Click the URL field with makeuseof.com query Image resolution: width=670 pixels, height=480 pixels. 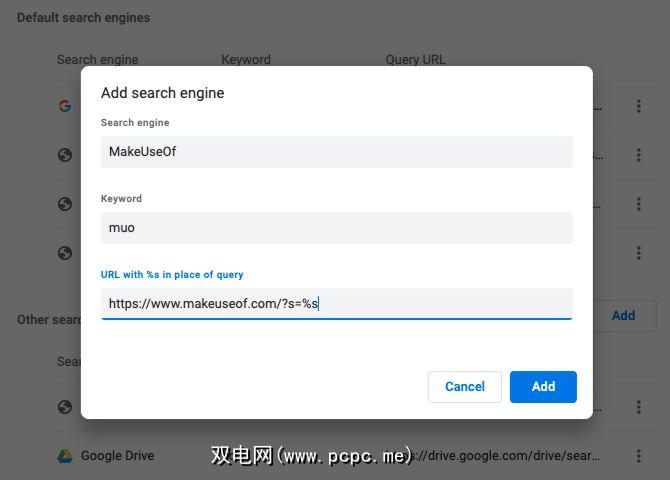click(337, 303)
